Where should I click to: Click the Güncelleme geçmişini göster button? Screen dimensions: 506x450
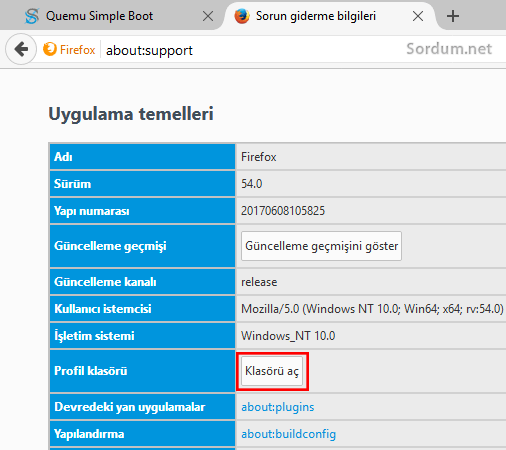(321, 246)
